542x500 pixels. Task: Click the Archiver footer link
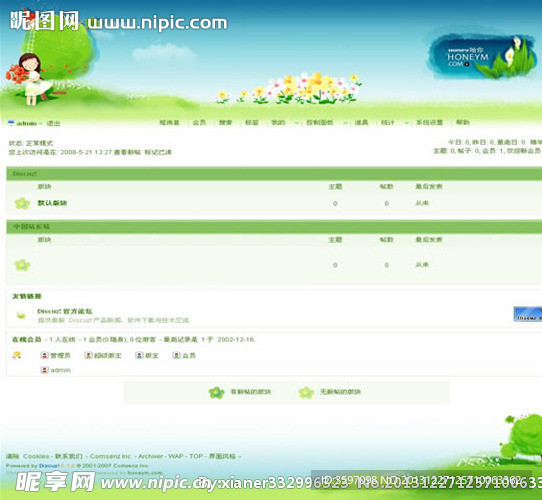click(x=150, y=456)
